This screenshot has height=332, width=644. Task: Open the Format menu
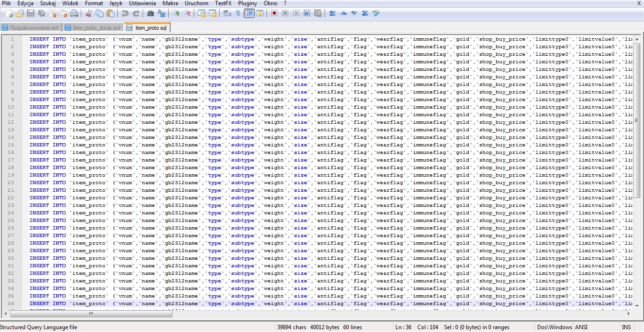[94, 3]
